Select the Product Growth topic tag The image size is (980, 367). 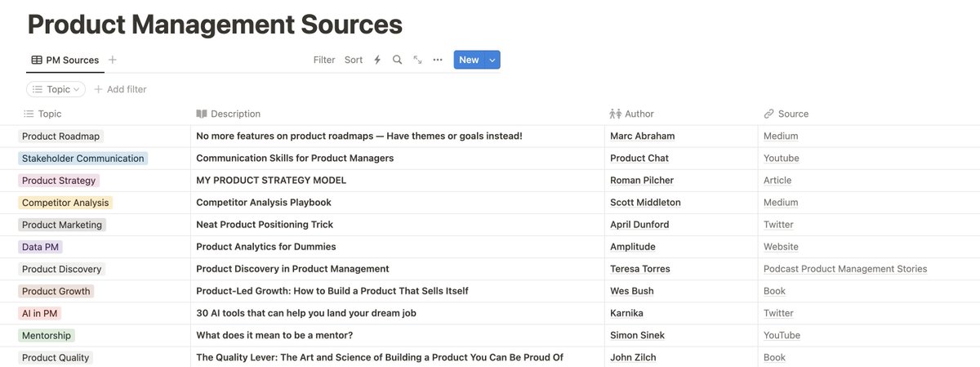pos(56,290)
